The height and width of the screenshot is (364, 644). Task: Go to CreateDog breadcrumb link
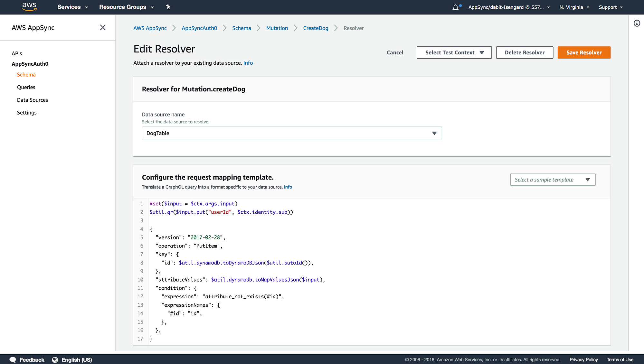click(316, 28)
